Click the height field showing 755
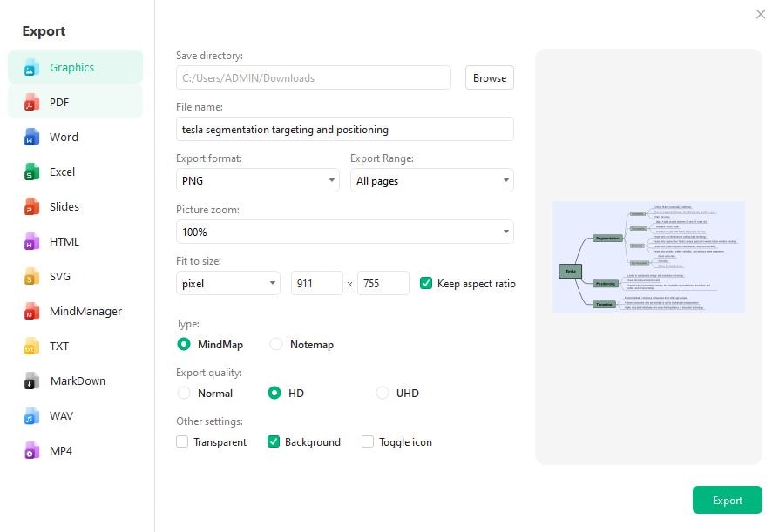The image size is (779, 532). click(383, 283)
